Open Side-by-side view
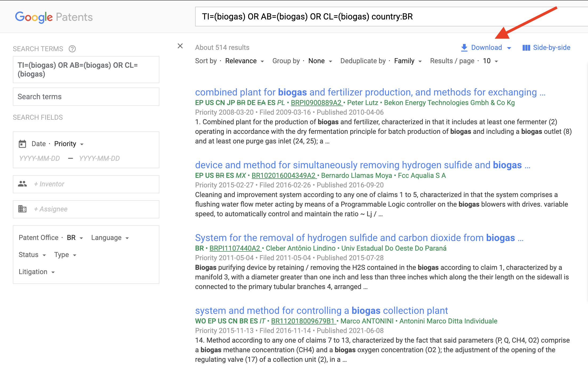This screenshot has width=588, height=377. coord(546,48)
